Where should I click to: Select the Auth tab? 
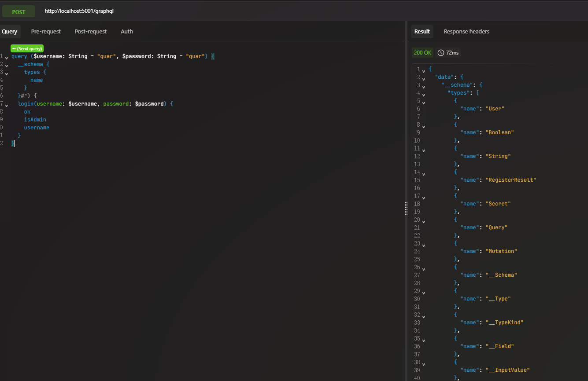(x=127, y=32)
